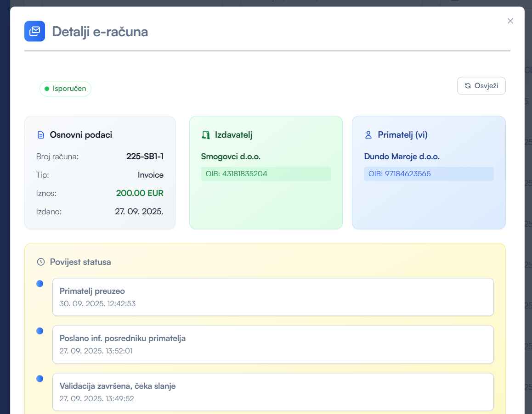Select the Poslano inf. posredniku primatelja entry

point(273,344)
